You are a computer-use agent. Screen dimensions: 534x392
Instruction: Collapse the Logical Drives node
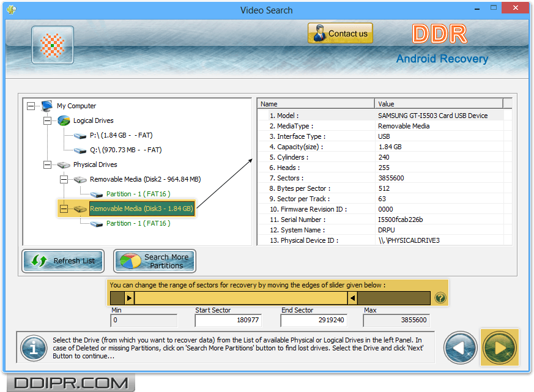(47, 120)
